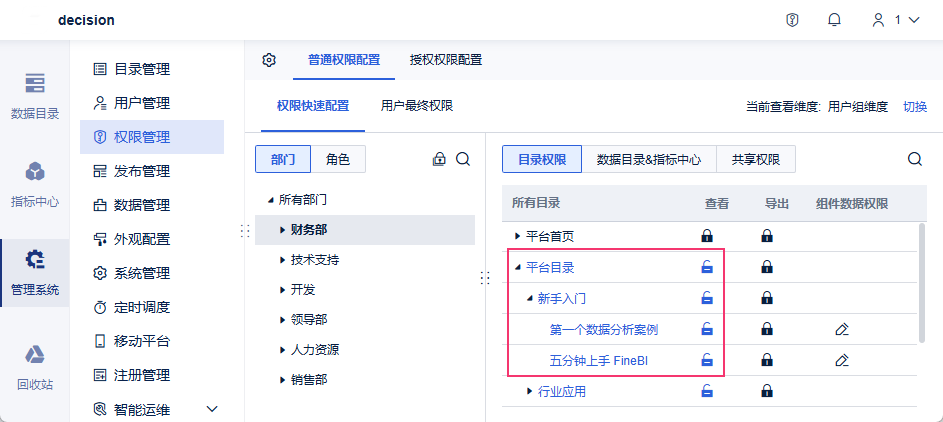943x422 pixels.
Task: Expand the 技术支持 department node
Action: [x=283, y=260]
